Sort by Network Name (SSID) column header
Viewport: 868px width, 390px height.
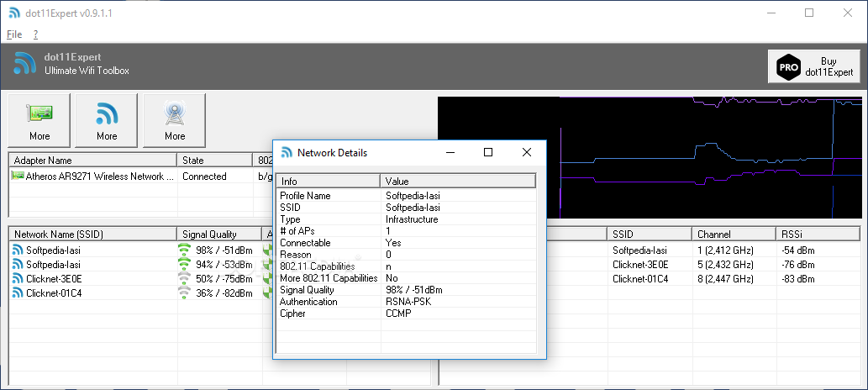(93, 235)
